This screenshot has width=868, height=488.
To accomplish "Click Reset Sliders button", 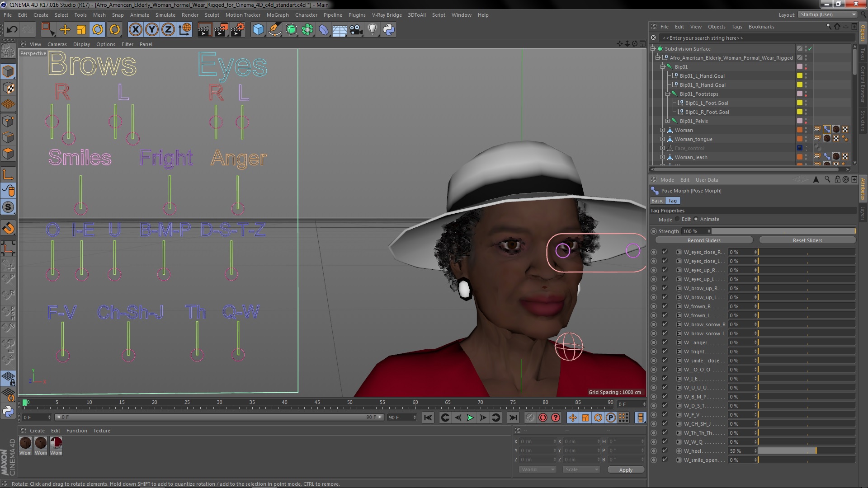I will tap(807, 240).
